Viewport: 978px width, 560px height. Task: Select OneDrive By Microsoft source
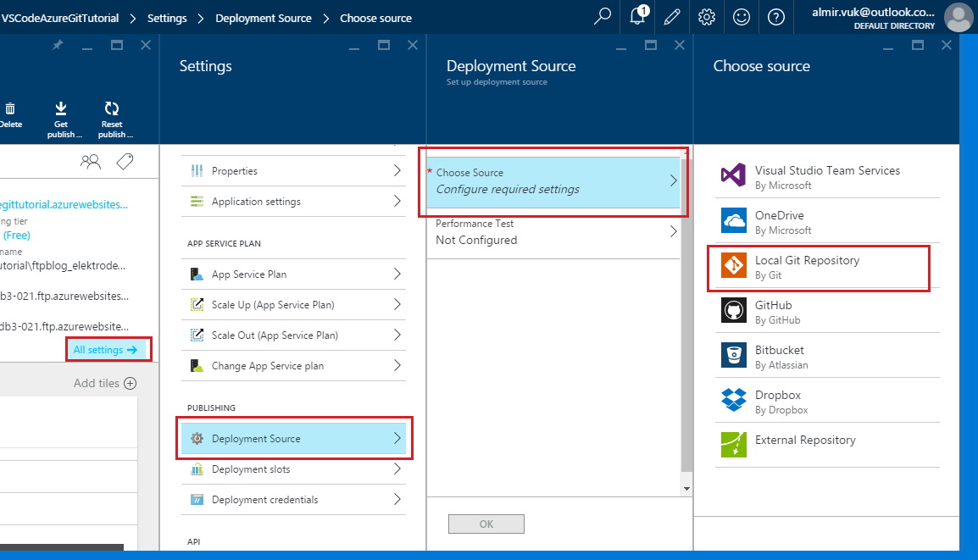827,222
